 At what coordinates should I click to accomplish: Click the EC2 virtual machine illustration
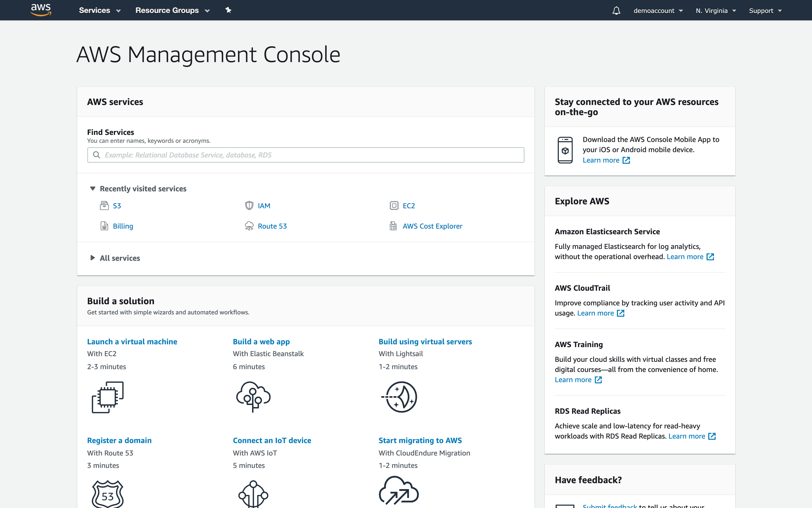point(108,397)
